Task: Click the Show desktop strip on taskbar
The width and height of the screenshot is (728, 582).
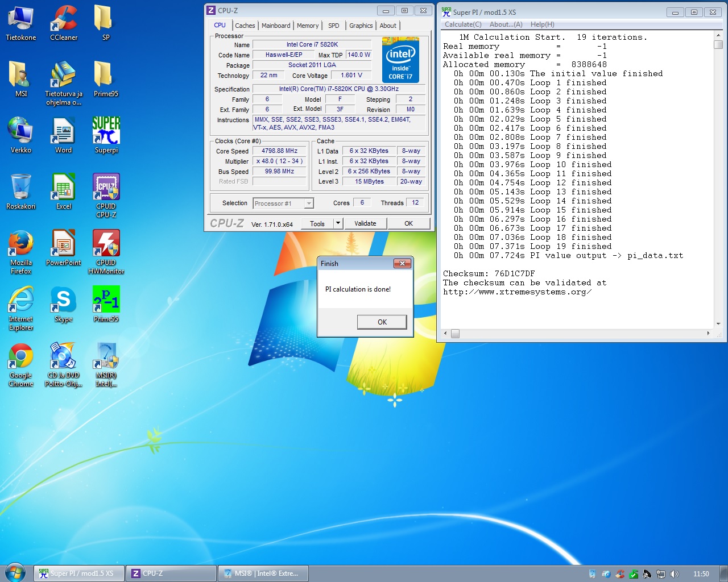Action: pos(723,573)
